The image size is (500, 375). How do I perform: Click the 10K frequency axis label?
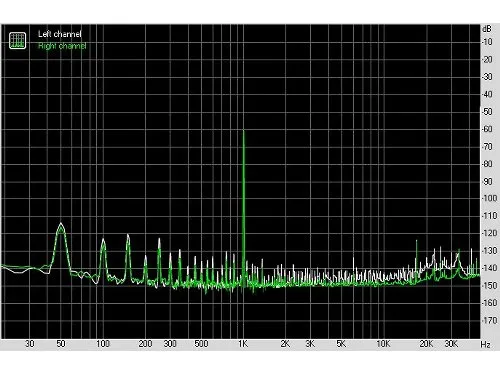click(x=383, y=344)
